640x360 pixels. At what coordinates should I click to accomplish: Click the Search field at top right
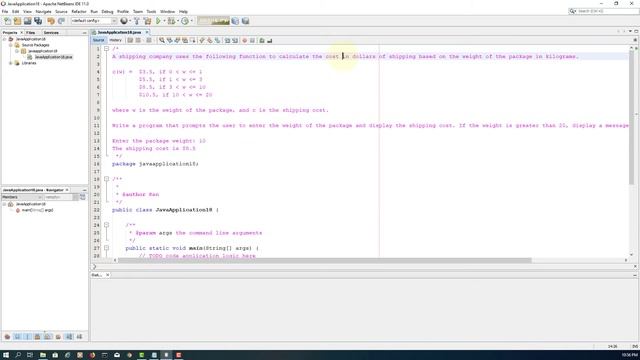604,11
